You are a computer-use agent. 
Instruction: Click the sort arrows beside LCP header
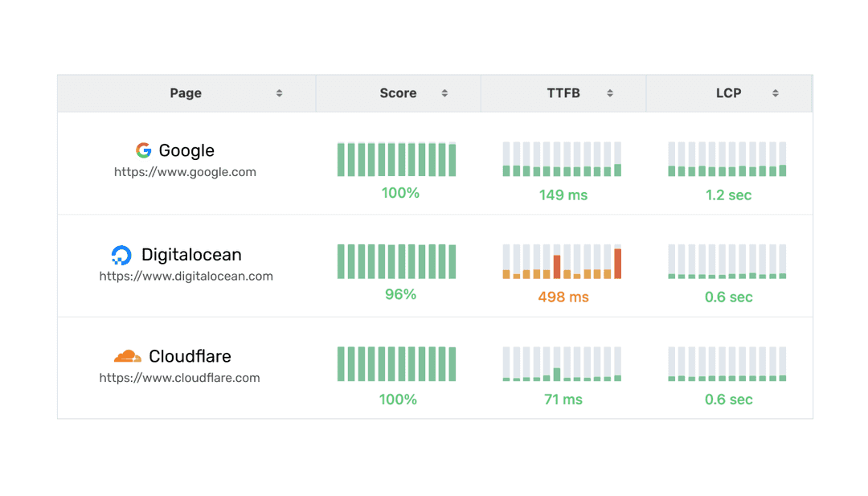coord(774,92)
